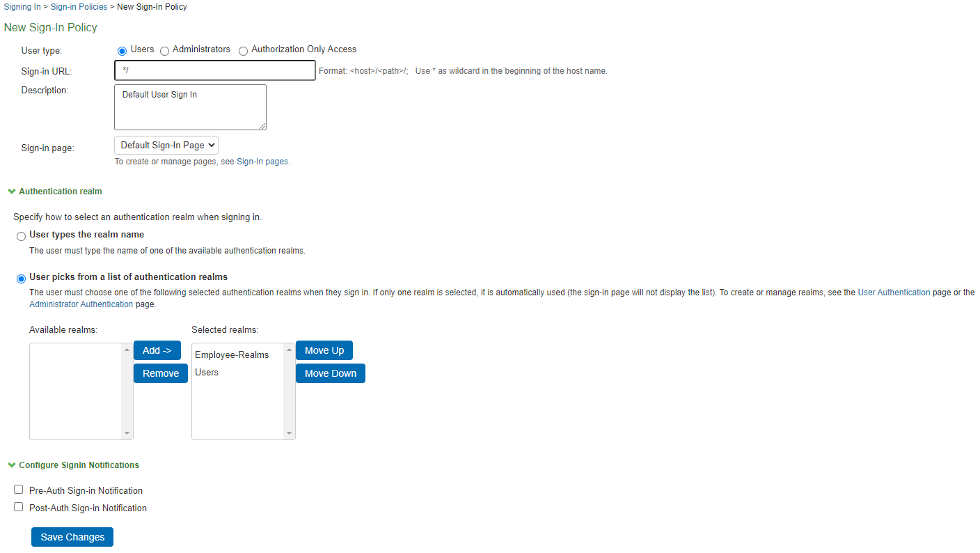Collapse the Configure SignIn Notifications section

pos(11,465)
